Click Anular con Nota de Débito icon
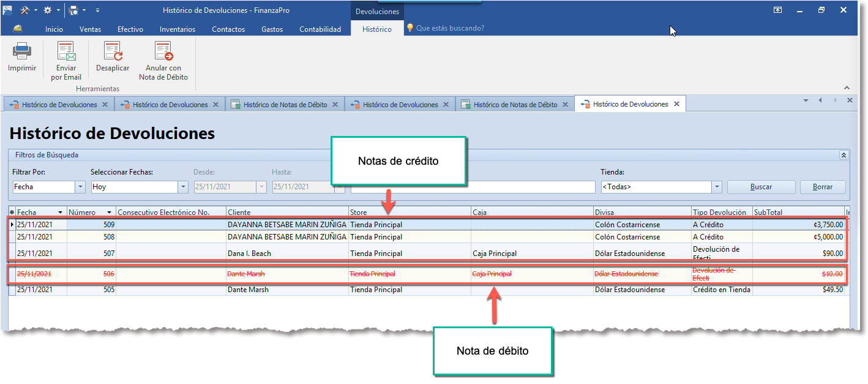 click(163, 51)
